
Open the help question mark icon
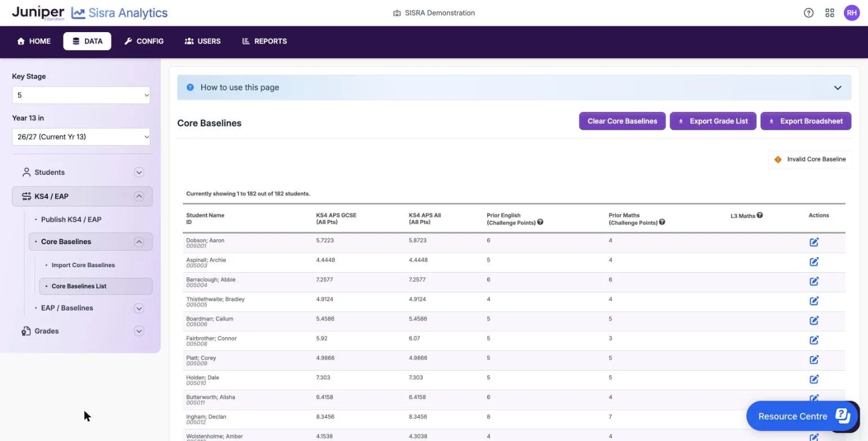(808, 13)
